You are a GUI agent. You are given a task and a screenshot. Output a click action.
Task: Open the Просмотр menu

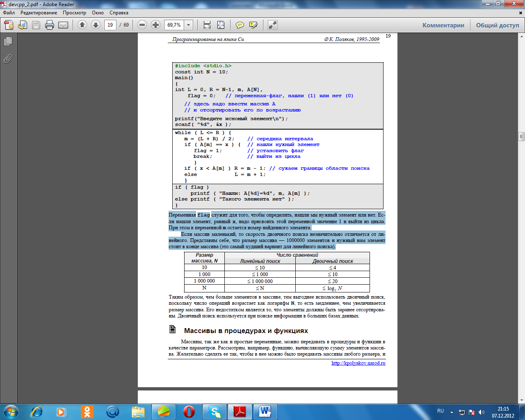point(74,13)
